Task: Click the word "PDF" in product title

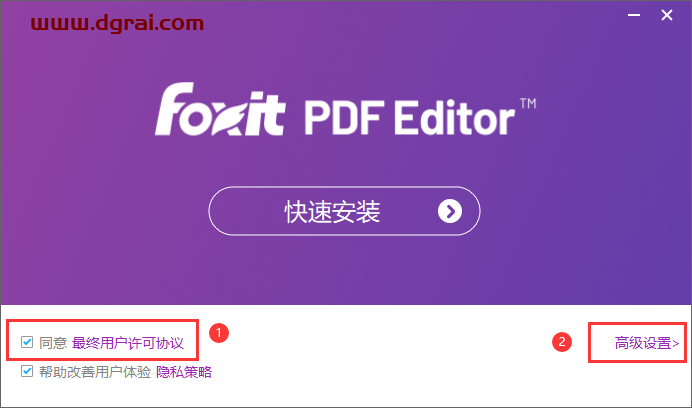Action: coord(342,117)
